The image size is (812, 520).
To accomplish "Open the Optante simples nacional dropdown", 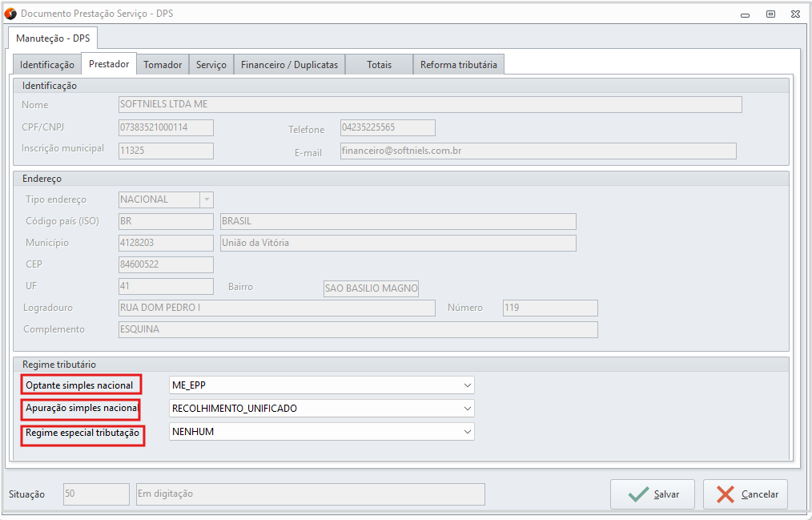I will (322, 385).
